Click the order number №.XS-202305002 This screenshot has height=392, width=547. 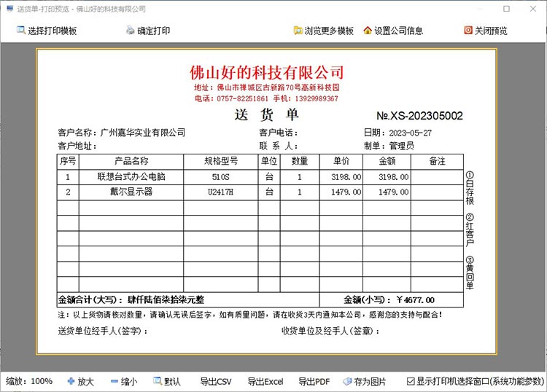pyautogui.click(x=419, y=116)
